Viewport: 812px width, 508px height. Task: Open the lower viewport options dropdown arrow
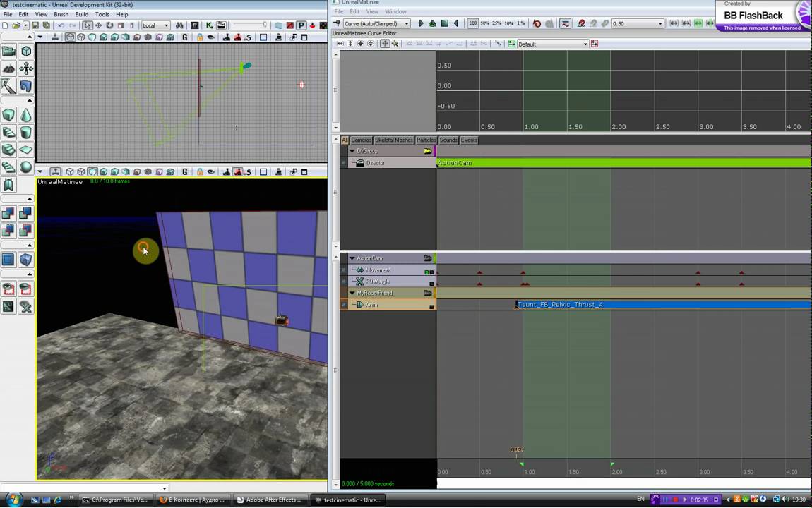[x=40, y=171]
